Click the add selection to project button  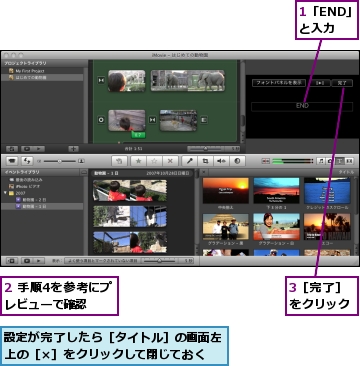point(119,161)
